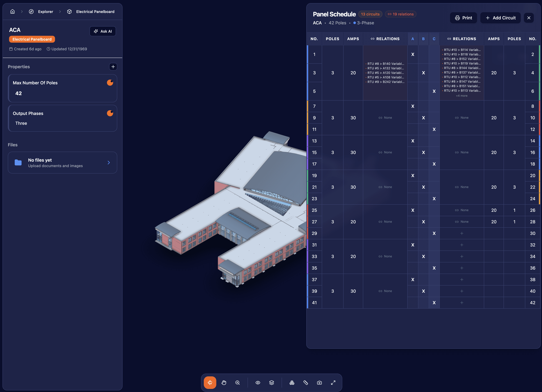
Task: Select the pan hand tool
Action: (x=224, y=382)
